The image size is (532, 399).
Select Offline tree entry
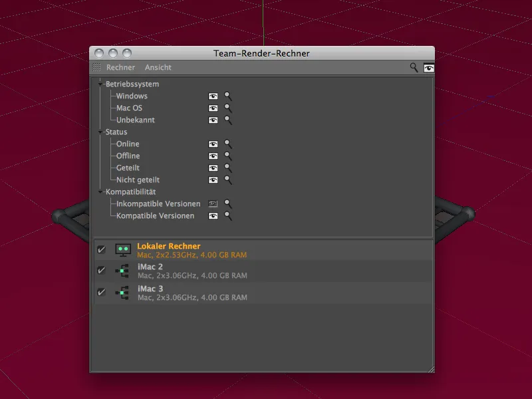[128, 156]
